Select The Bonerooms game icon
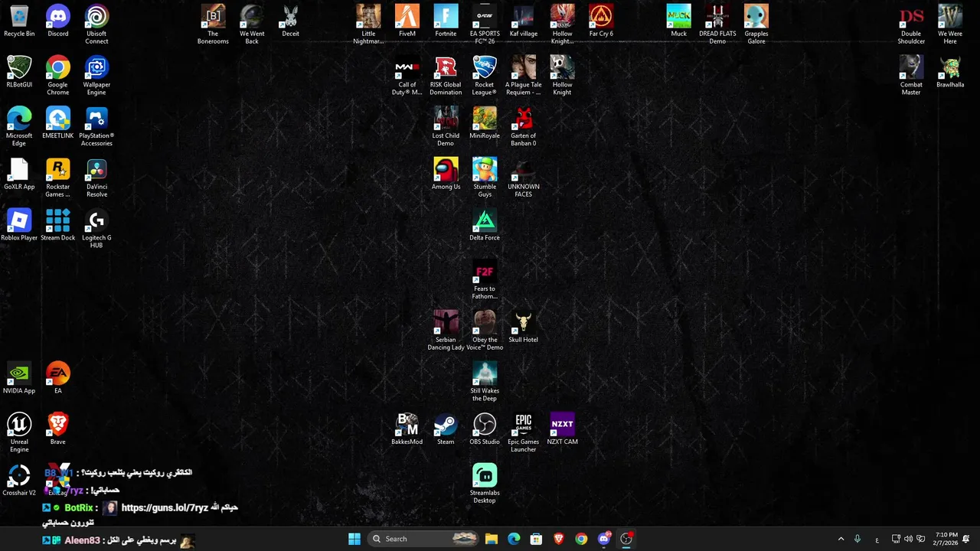Viewport: 980px width, 551px height. click(214, 24)
